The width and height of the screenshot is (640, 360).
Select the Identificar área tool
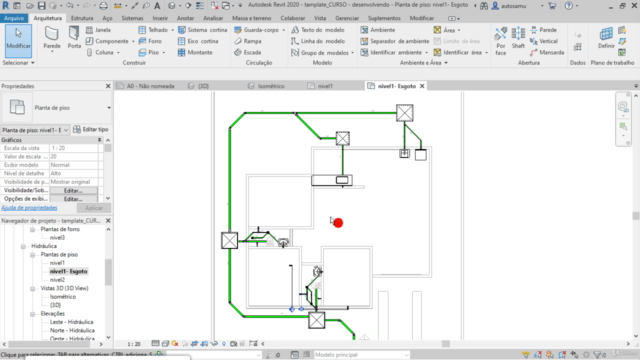coord(458,53)
